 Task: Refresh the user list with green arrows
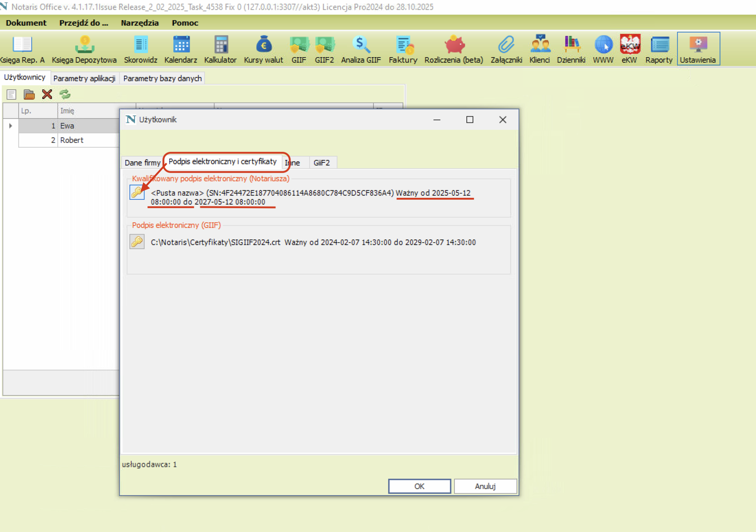pyautogui.click(x=65, y=94)
